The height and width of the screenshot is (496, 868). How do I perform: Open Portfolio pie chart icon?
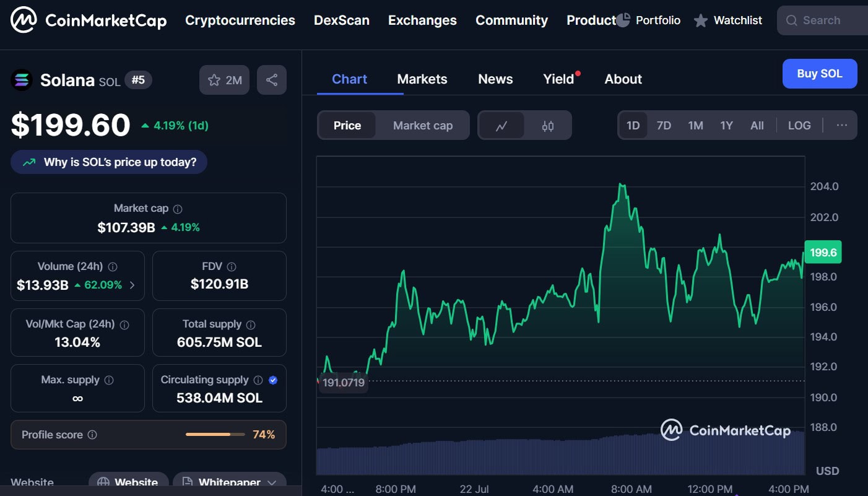[623, 20]
